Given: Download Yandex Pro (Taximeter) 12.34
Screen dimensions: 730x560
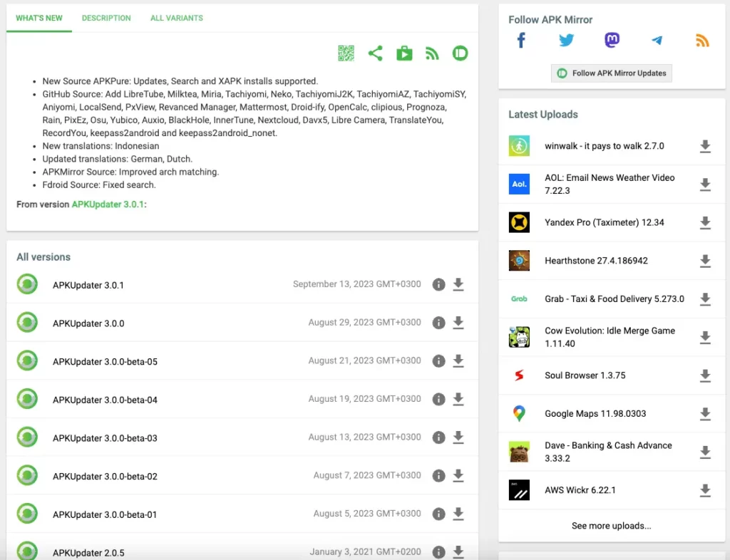Looking at the screenshot, I should tap(705, 222).
